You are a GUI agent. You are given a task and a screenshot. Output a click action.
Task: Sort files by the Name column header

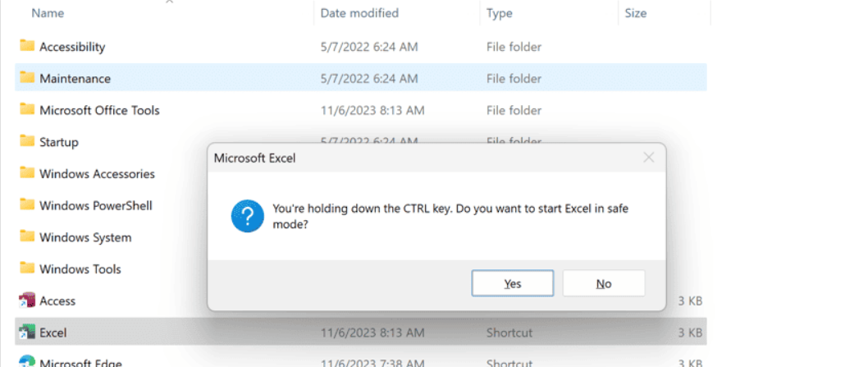(x=48, y=13)
